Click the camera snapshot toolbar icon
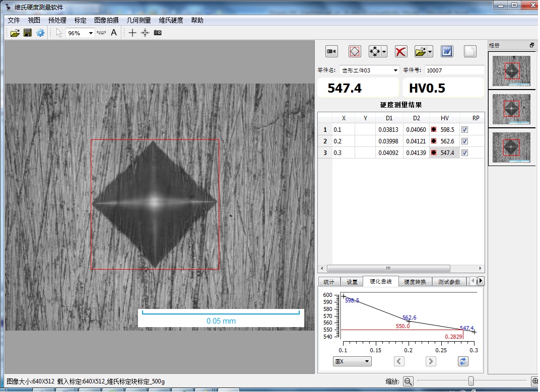This screenshot has width=540, height=392. 158,33
